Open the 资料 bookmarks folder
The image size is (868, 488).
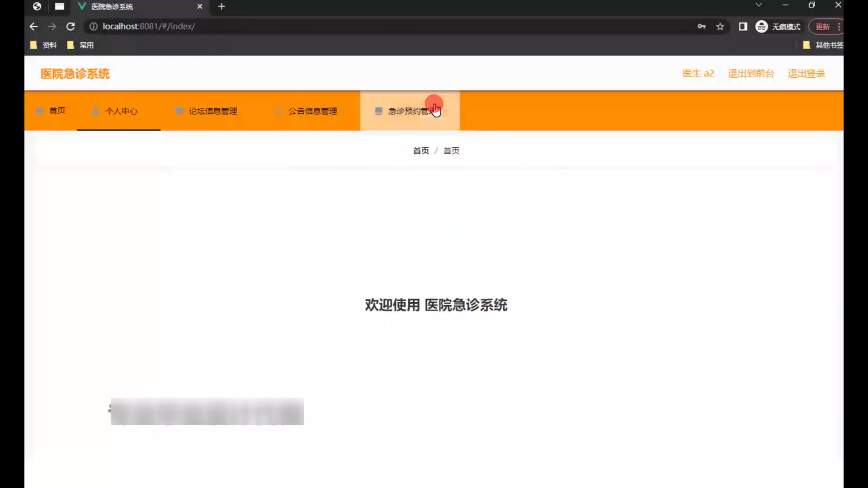[43, 45]
